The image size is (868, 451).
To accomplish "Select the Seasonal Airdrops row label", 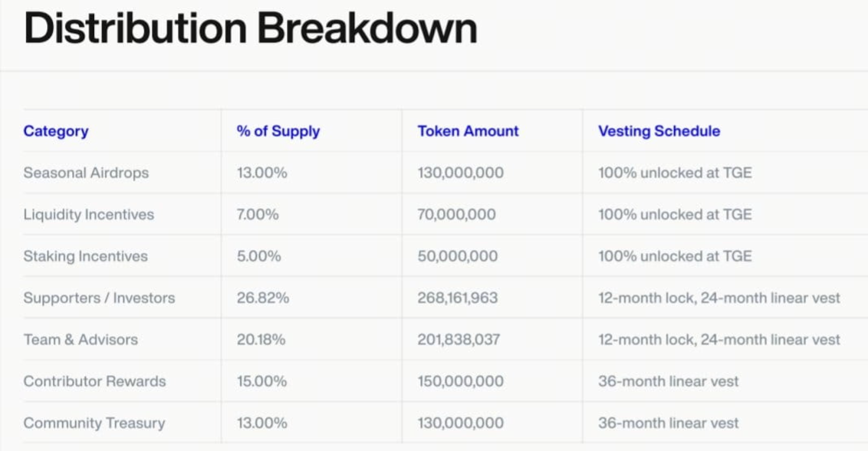I will click(x=86, y=173).
